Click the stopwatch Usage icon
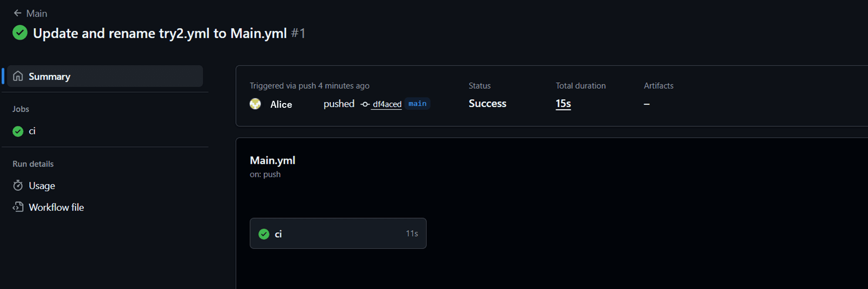The width and height of the screenshot is (868, 289). pyautogui.click(x=18, y=186)
